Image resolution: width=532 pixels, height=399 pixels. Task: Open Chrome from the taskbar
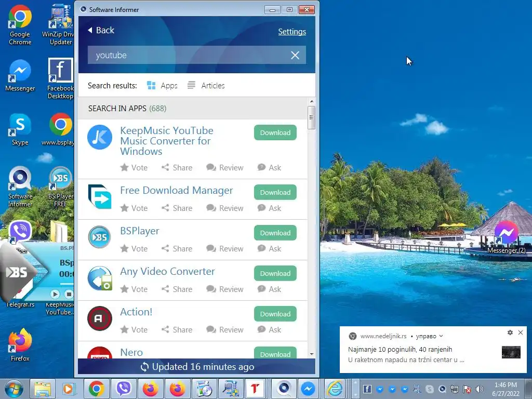click(96, 389)
